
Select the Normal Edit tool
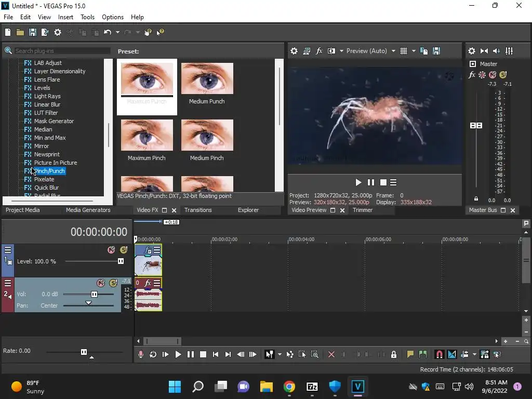click(x=270, y=354)
